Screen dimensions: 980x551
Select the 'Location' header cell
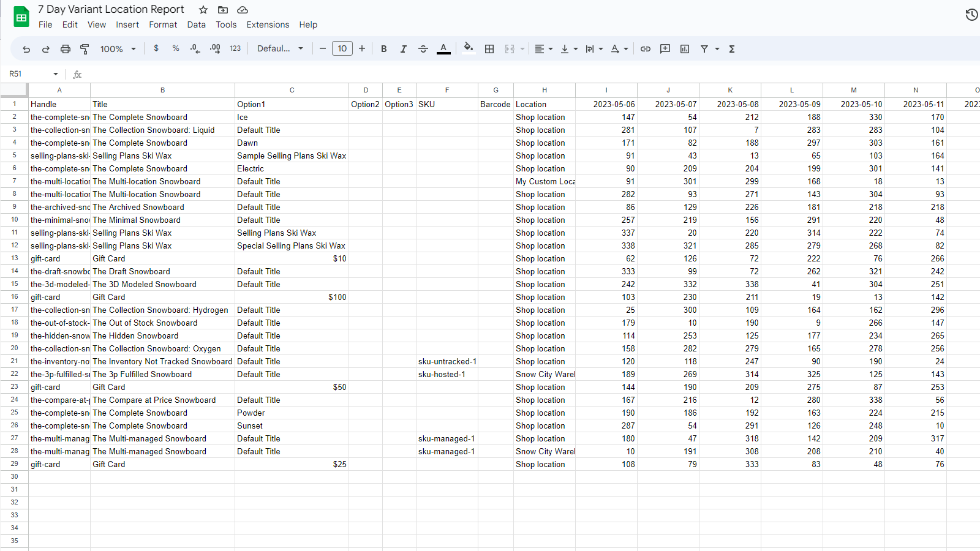[545, 104]
